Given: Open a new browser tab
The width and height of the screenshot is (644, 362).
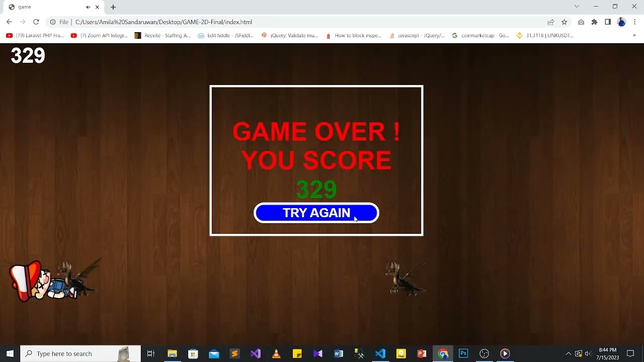Looking at the screenshot, I should 113,7.
